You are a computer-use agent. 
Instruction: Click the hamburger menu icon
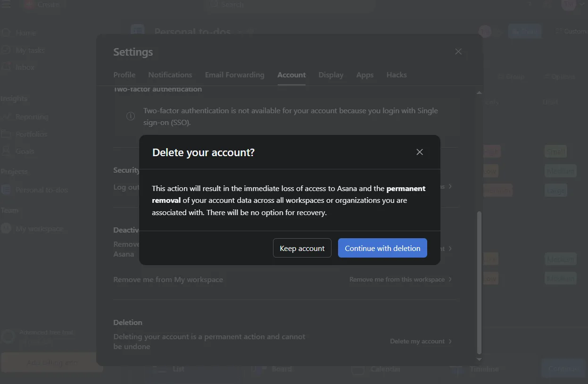6,4
